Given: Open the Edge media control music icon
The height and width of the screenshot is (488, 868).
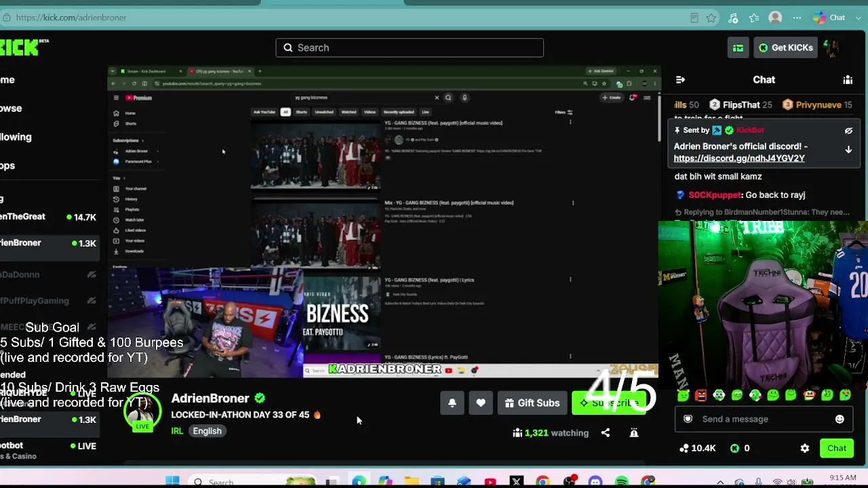Looking at the screenshot, I should pos(732,18).
